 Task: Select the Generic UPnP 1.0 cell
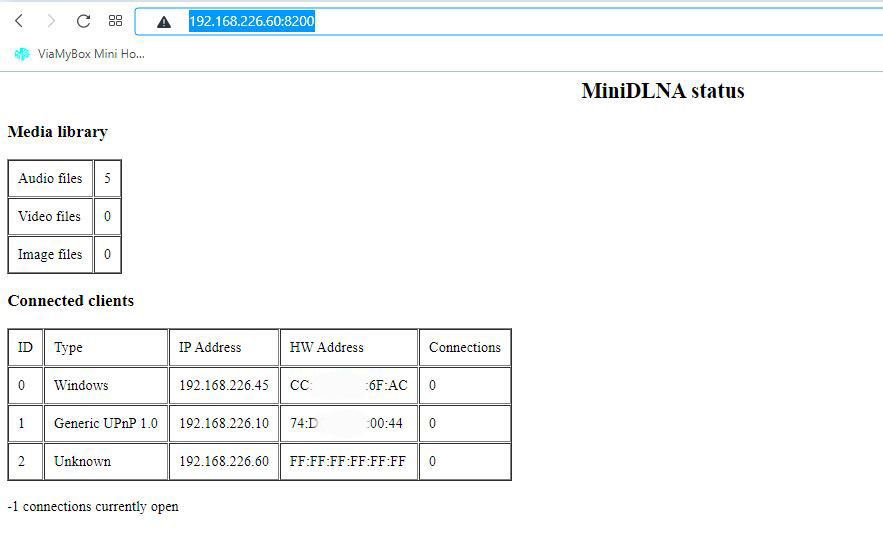[106, 424]
